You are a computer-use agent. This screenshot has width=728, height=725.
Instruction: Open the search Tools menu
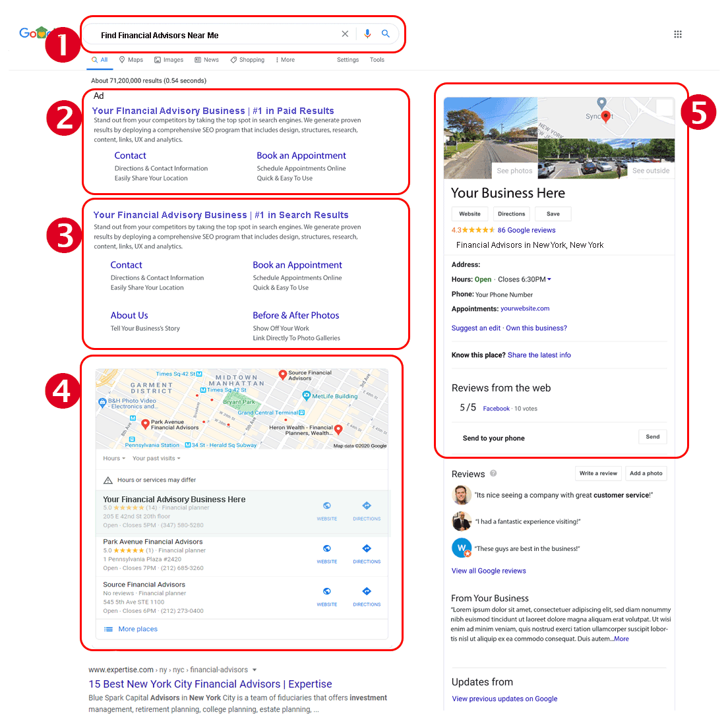click(x=377, y=60)
